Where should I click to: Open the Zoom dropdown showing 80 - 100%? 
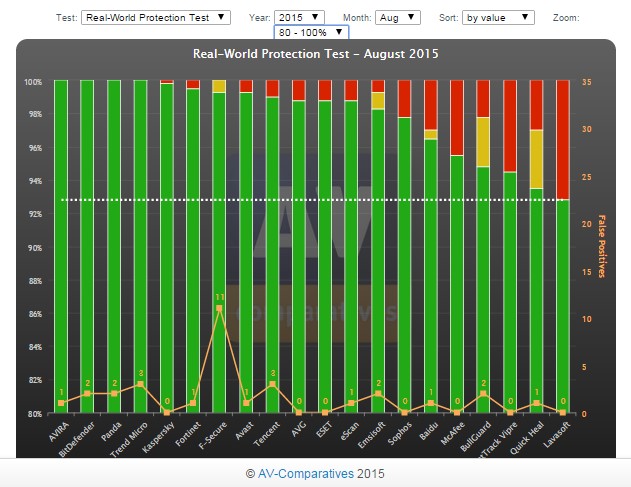pos(311,32)
